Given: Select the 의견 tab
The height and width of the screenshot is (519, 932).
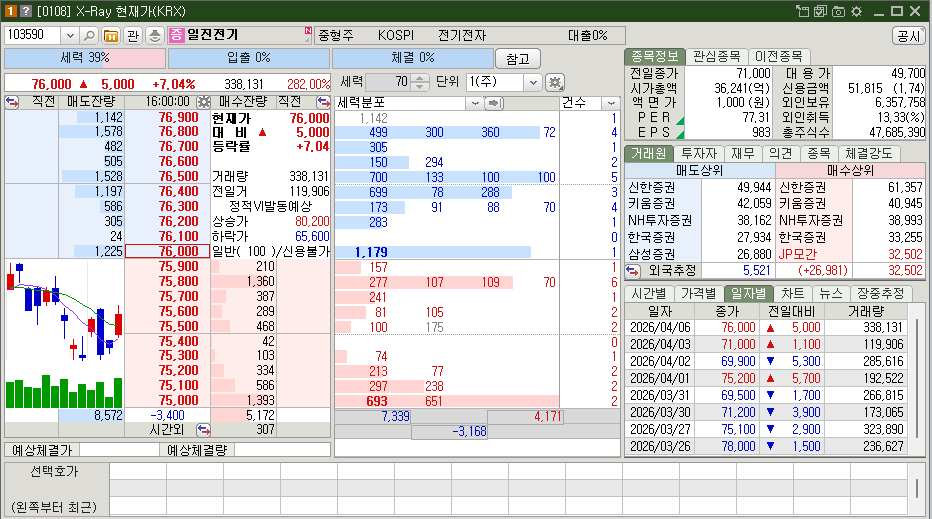Looking at the screenshot, I should [x=781, y=153].
